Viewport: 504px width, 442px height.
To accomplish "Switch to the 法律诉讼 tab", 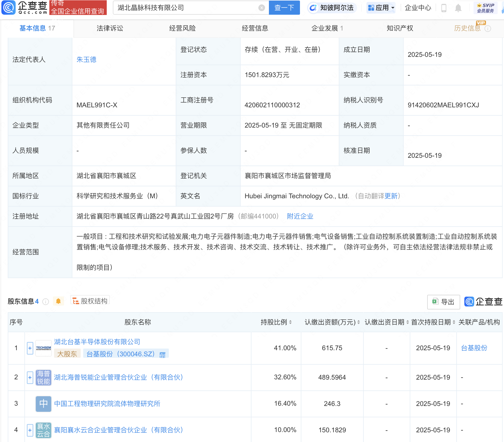I will coord(110,28).
